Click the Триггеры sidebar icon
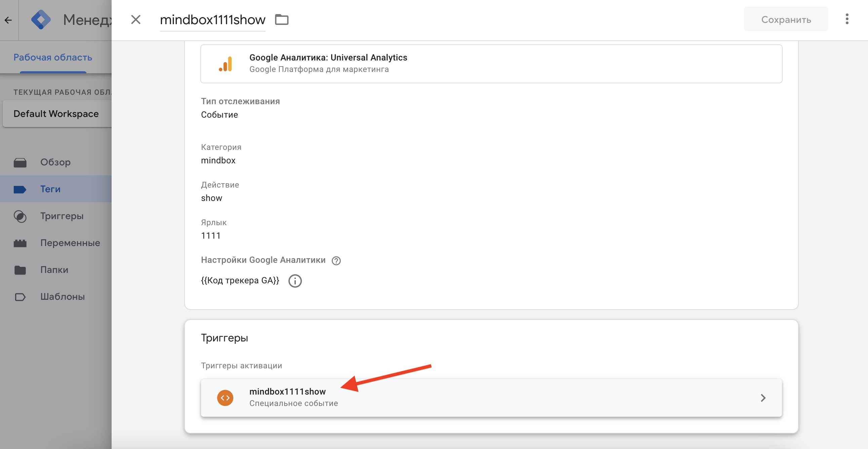 click(x=20, y=216)
